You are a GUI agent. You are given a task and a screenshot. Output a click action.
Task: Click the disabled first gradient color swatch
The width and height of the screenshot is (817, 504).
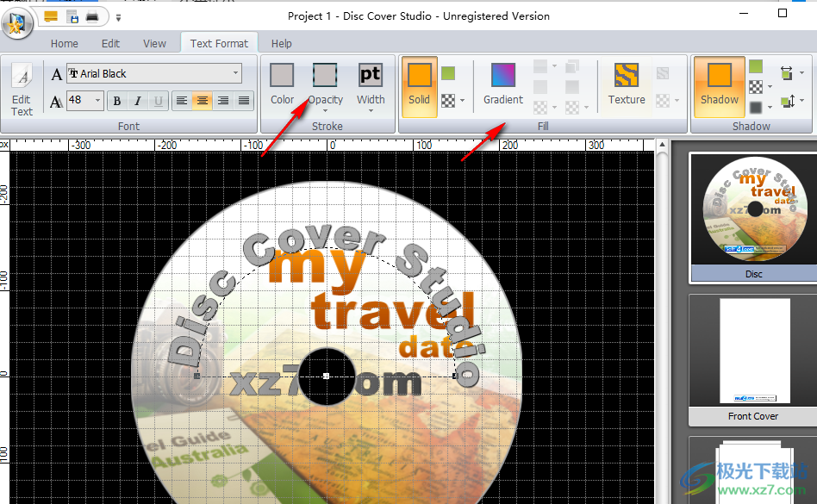tap(540, 66)
